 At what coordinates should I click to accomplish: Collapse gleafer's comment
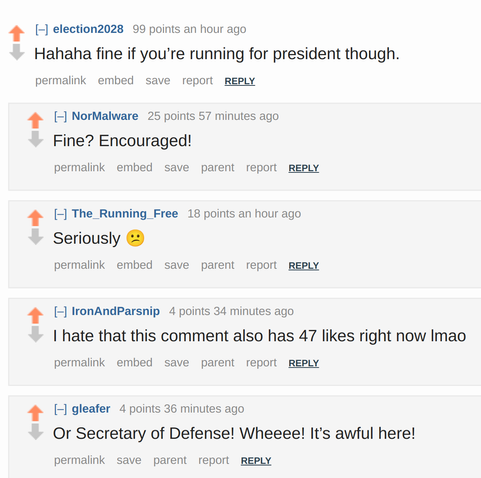pyautogui.click(x=60, y=409)
